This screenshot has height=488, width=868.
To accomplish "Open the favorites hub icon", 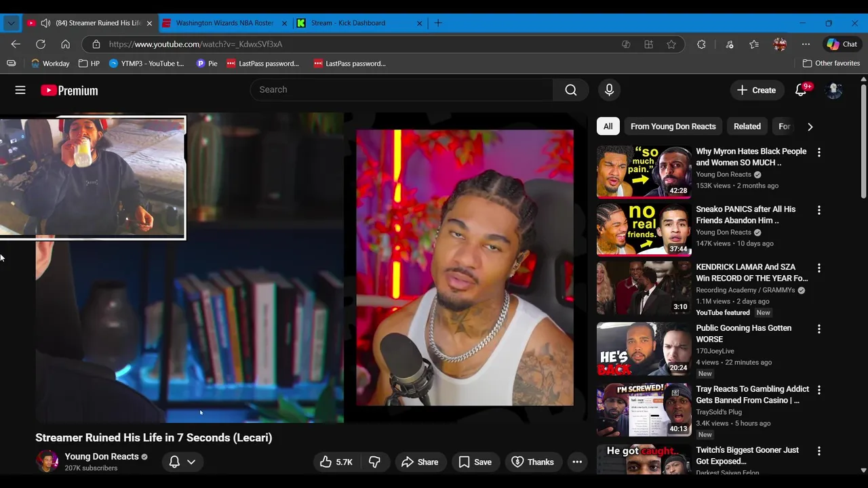I will pos(754,44).
